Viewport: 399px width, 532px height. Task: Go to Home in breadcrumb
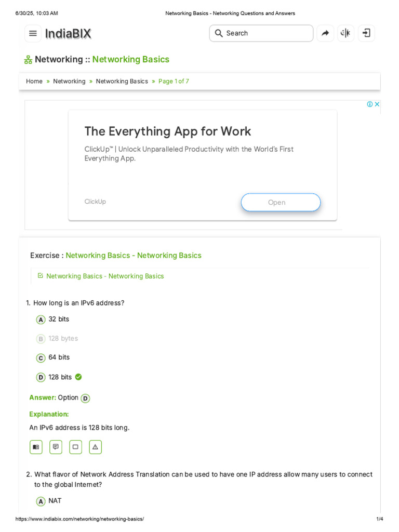click(x=34, y=81)
